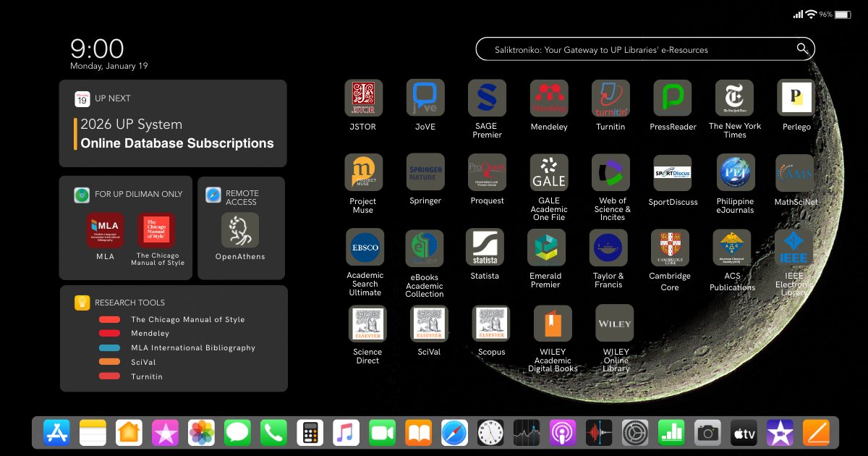Launch the Scopus icon
The width and height of the screenshot is (868, 456).
[491, 324]
